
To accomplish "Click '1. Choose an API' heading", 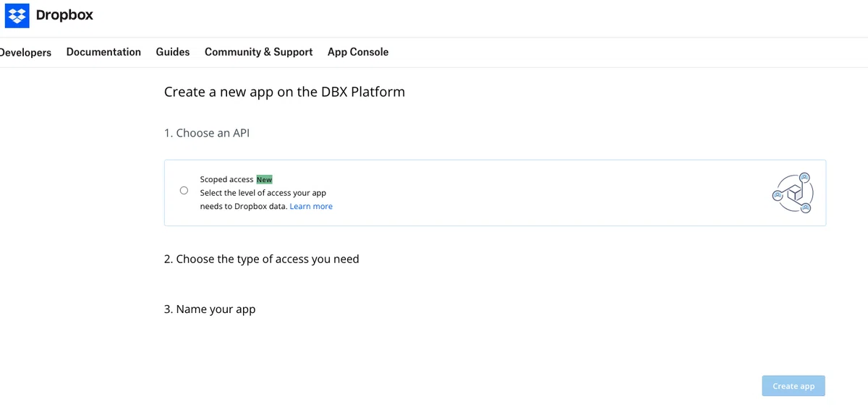I will 207,133.
